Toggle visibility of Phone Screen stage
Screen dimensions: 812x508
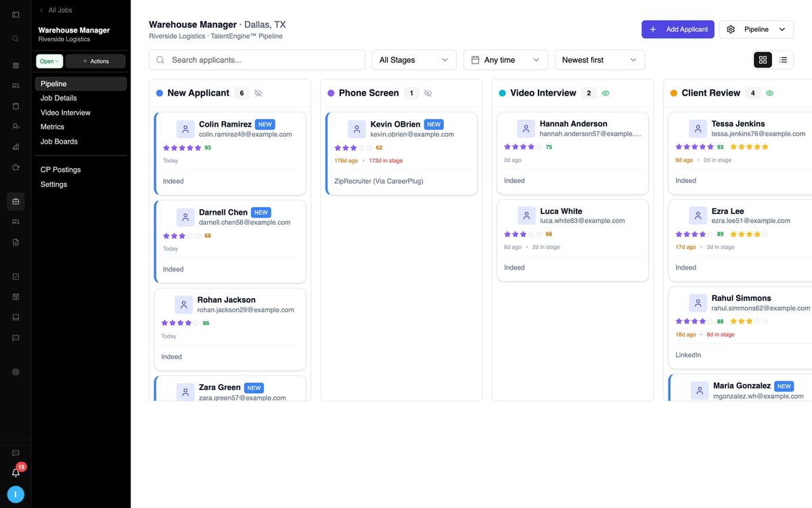tap(428, 93)
